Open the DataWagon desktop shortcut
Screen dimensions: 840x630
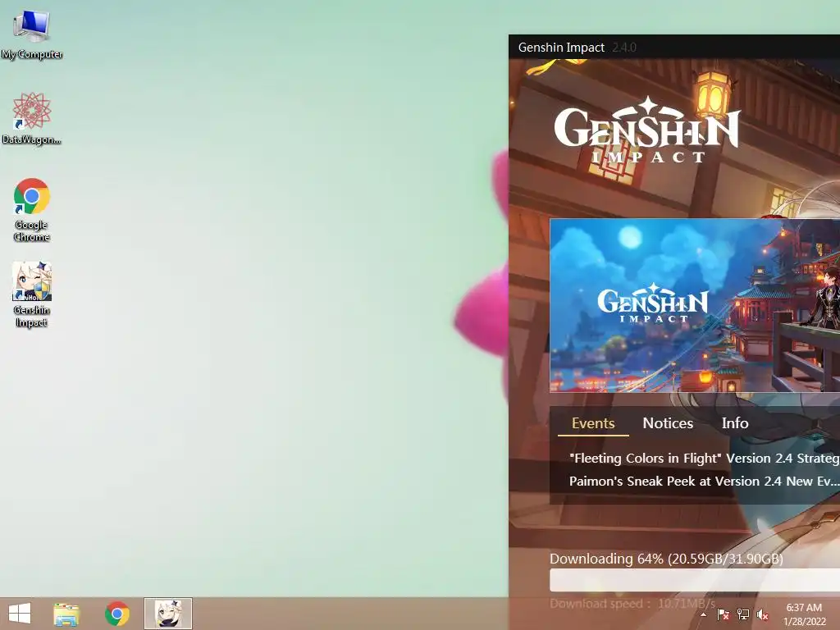[32, 118]
